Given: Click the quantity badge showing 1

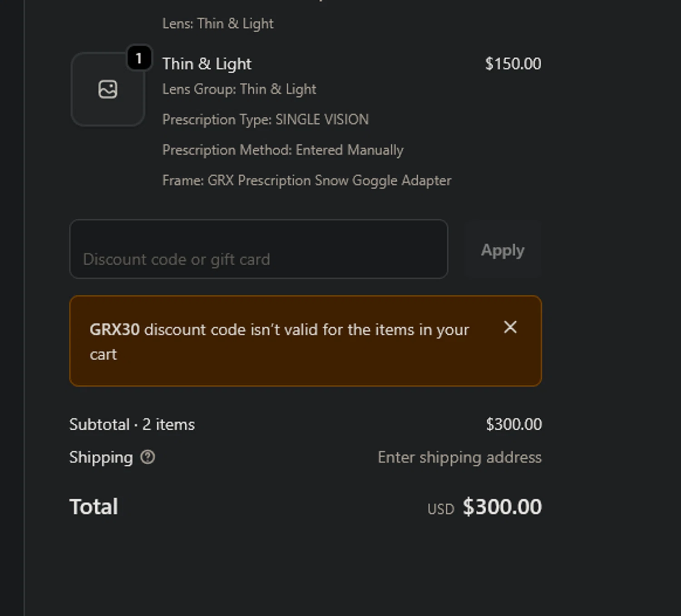Looking at the screenshot, I should [x=139, y=58].
